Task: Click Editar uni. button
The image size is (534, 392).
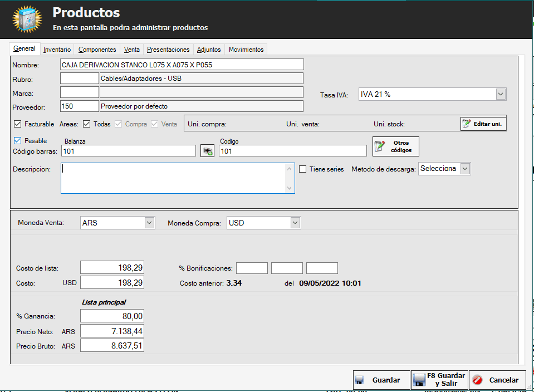Action: pyautogui.click(x=483, y=124)
